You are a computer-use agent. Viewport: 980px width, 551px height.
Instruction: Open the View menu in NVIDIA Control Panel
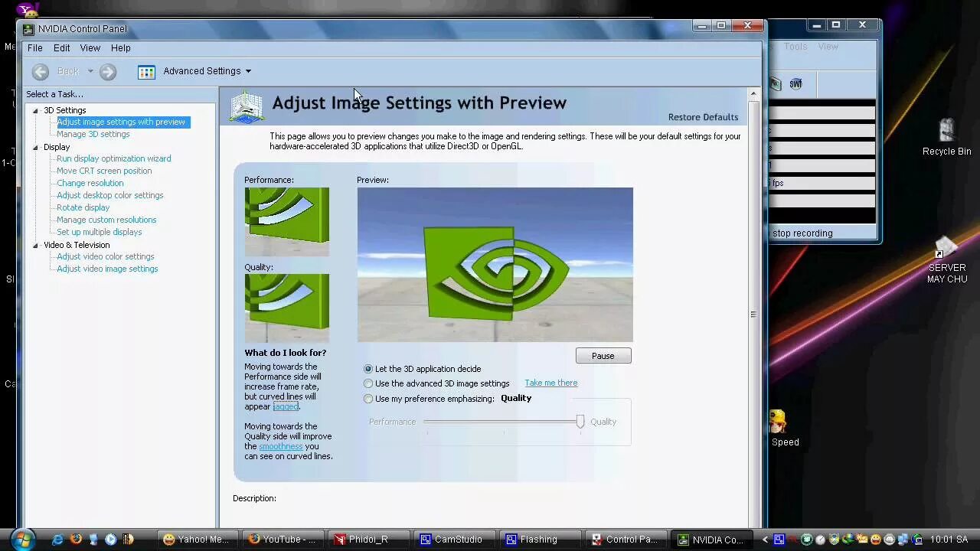90,47
